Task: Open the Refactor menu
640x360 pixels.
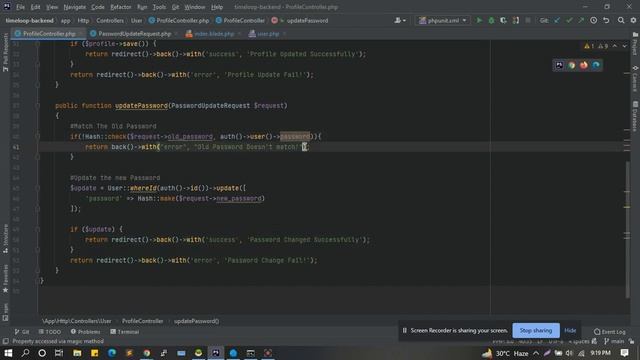Action: (121, 7)
